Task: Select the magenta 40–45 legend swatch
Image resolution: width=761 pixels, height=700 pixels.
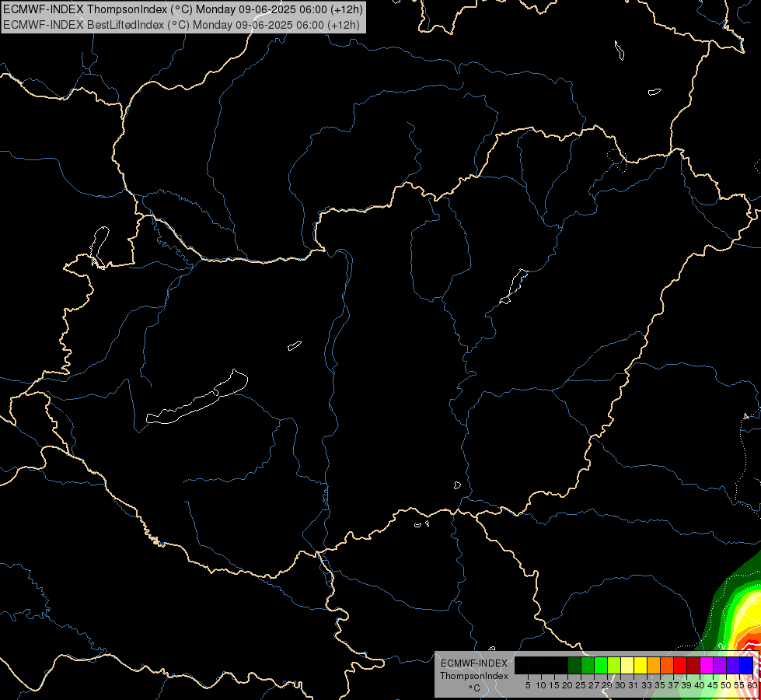Action: coord(707,666)
